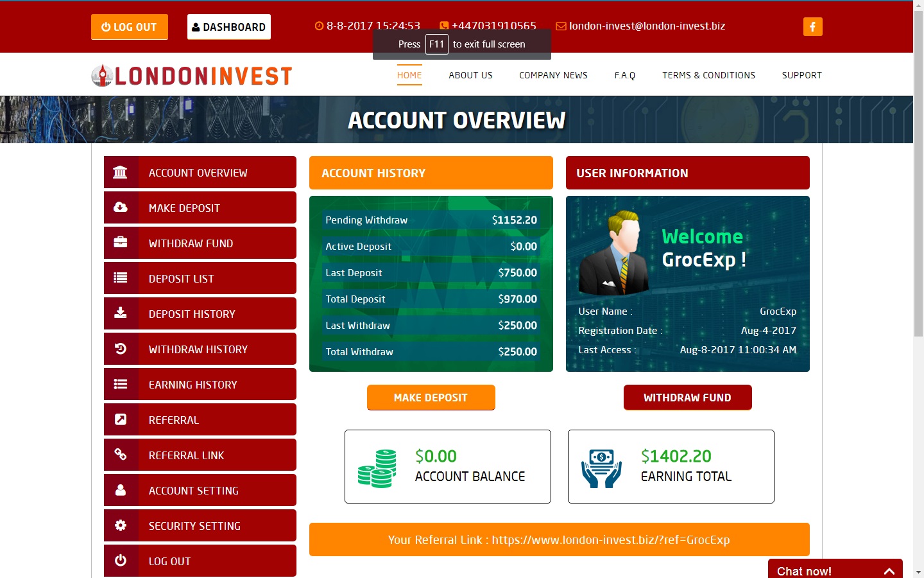The image size is (924, 578).
Task: Open Security Setting sidebar item
Action: click(x=200, y=525)
